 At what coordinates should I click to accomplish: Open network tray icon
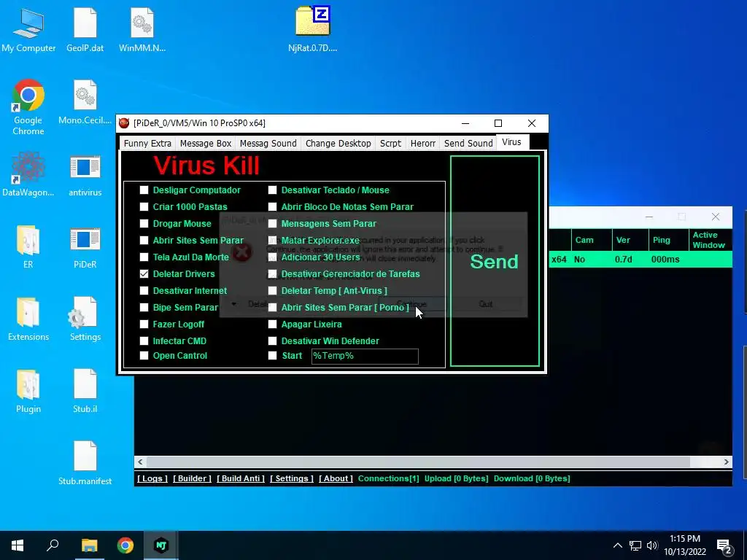[635, 545]
